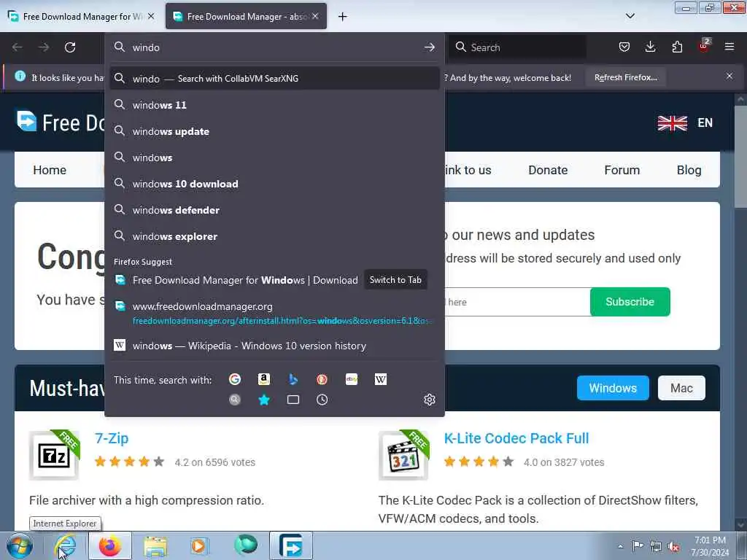
Task: Expand the list all tabs chevron
Action: coord(630,16)
